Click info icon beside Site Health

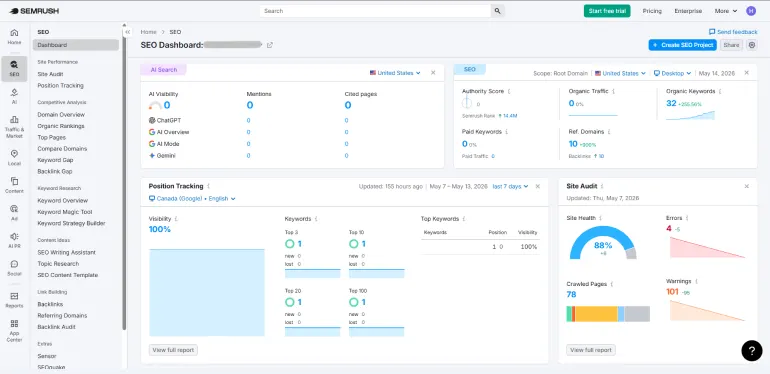pyautogui.click(x=601, y=218)
